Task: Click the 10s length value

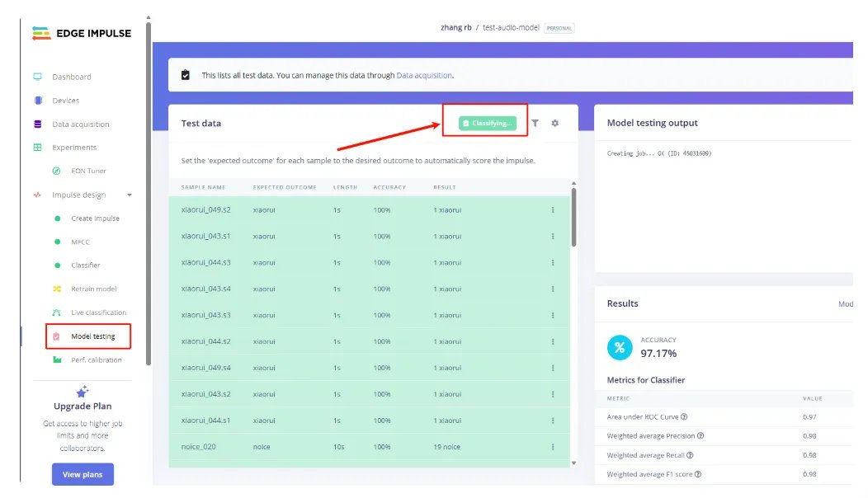Action: (339, 447)
